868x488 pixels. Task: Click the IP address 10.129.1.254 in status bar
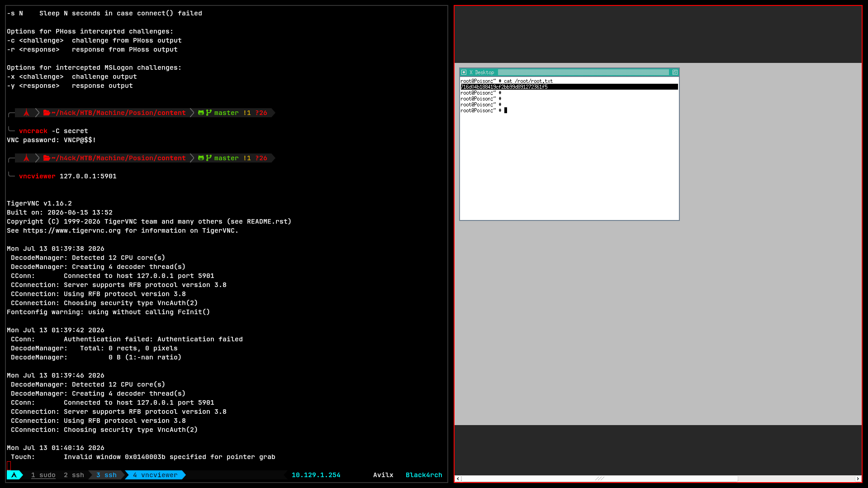[316, 475]
